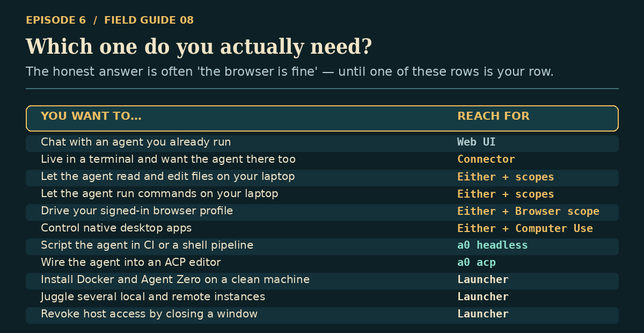Select 'Launcher' in the Revoke host access row

(483, 314)
